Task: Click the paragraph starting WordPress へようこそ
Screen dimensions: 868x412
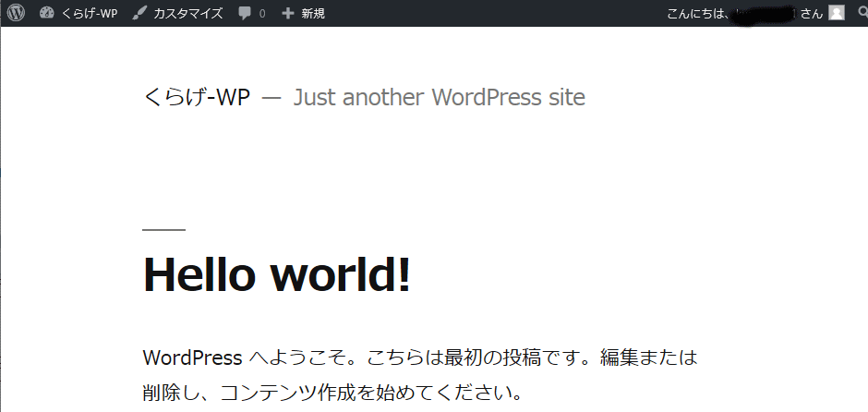Action: (x=419, y=376)
